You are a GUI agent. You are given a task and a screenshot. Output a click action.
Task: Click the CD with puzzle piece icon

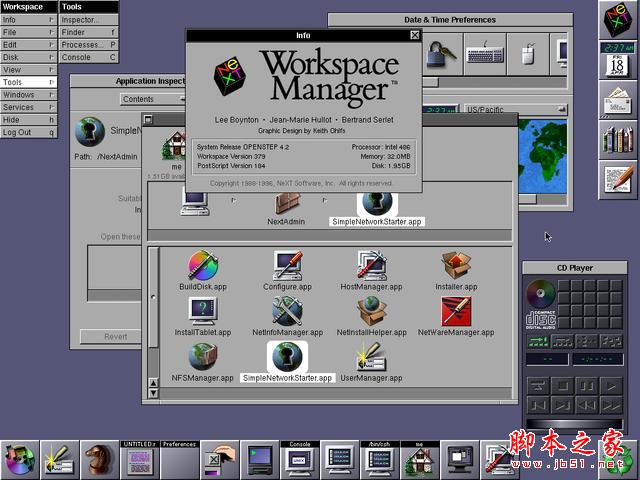(x=20, y=460)
